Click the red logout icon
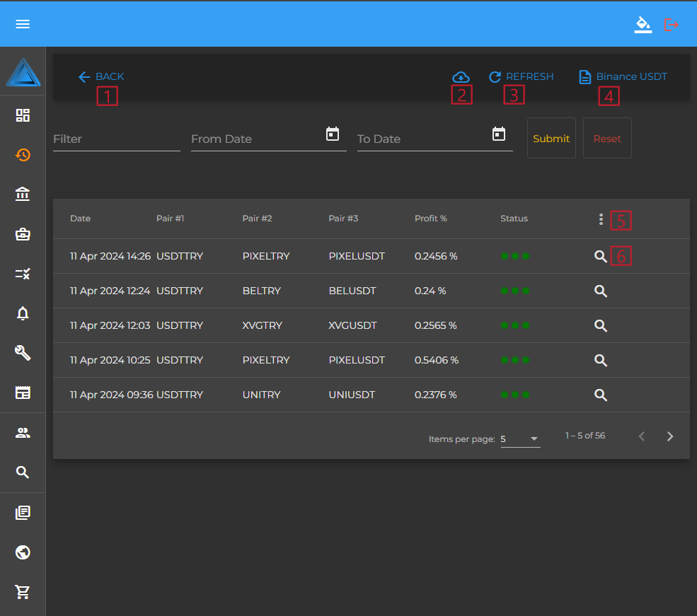This screenshot has height=616, width=697. coord(672,24)
